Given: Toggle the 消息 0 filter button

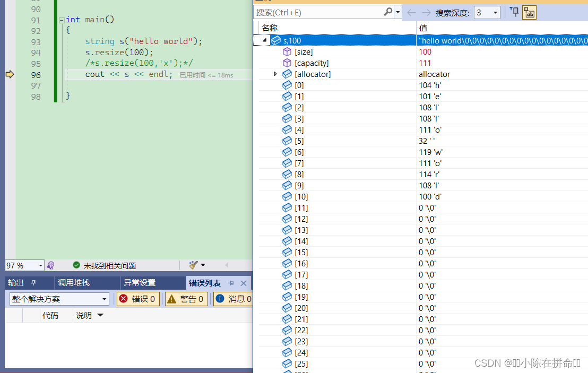Looking at the screenshot, I should point(234,299).
